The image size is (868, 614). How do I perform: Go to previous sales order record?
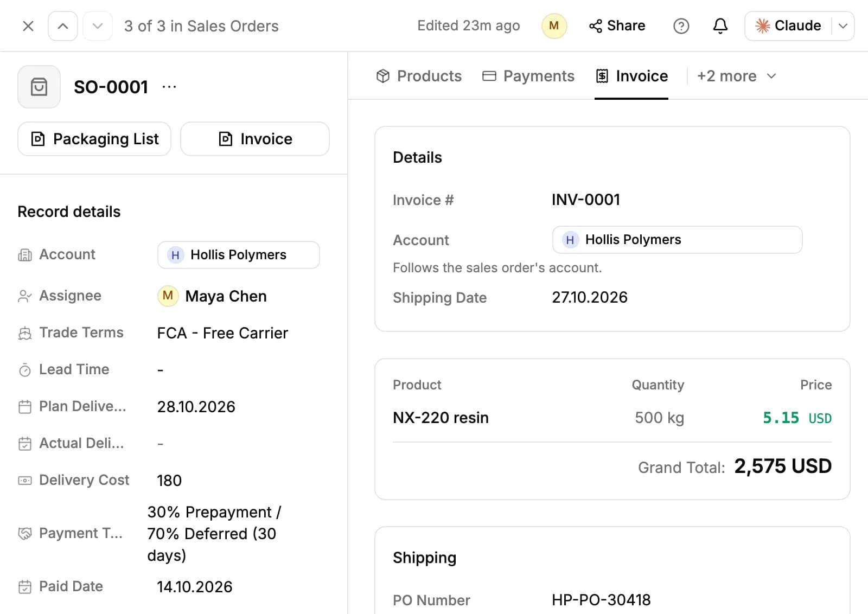(63, 26)
